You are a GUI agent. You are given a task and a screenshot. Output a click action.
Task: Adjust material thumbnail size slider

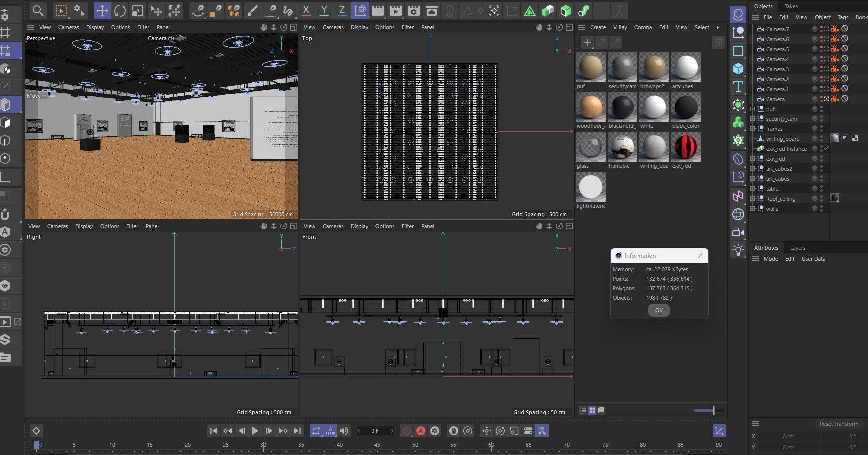(713, 410)
